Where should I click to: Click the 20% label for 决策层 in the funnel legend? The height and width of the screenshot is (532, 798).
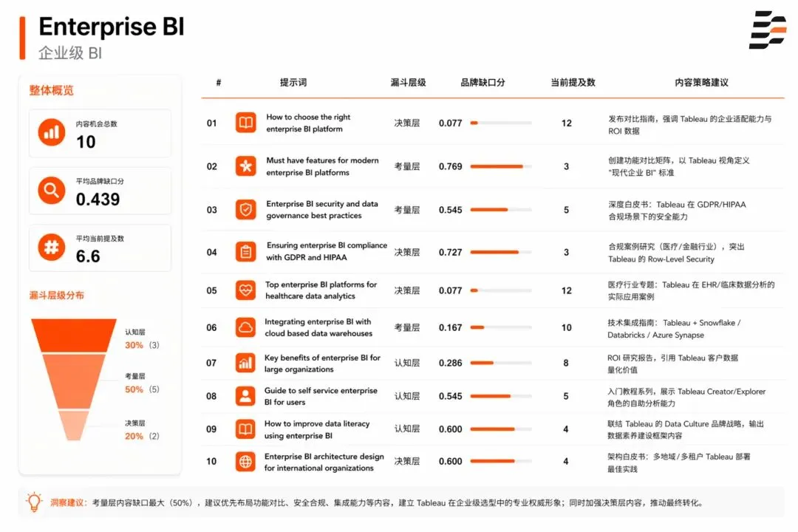click(x=134, y=436)
